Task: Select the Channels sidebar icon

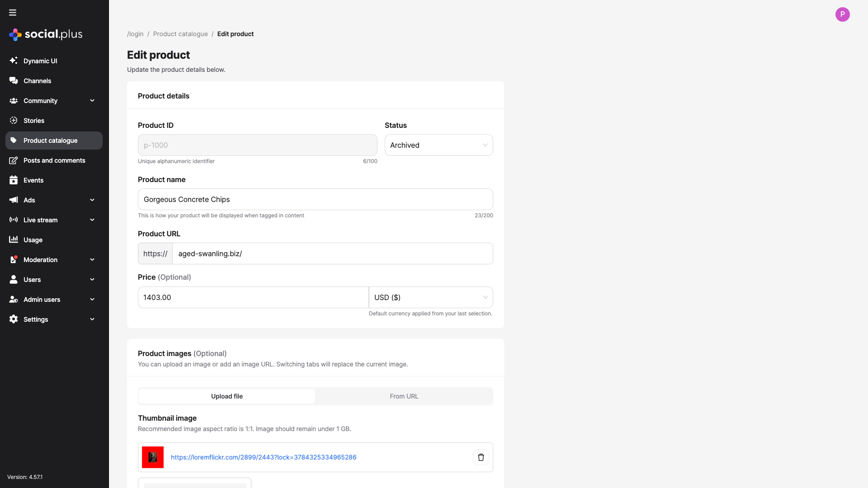Action: click(14, 80)
